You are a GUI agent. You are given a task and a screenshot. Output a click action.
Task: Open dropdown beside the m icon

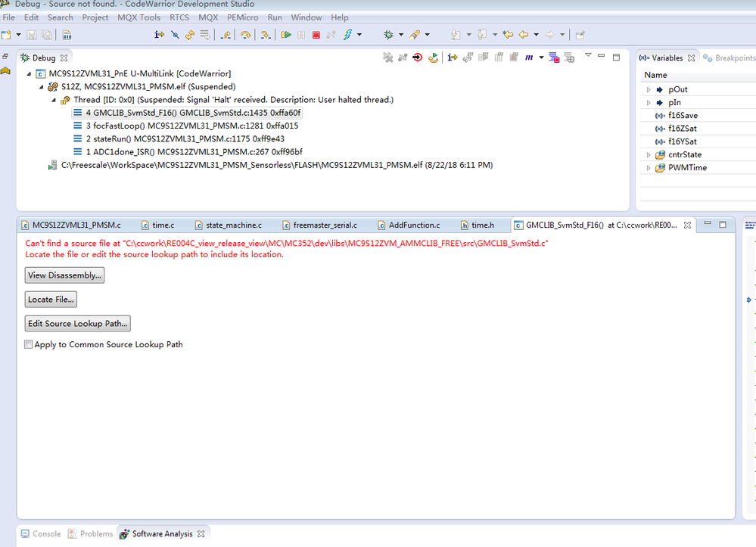(541, 57)
